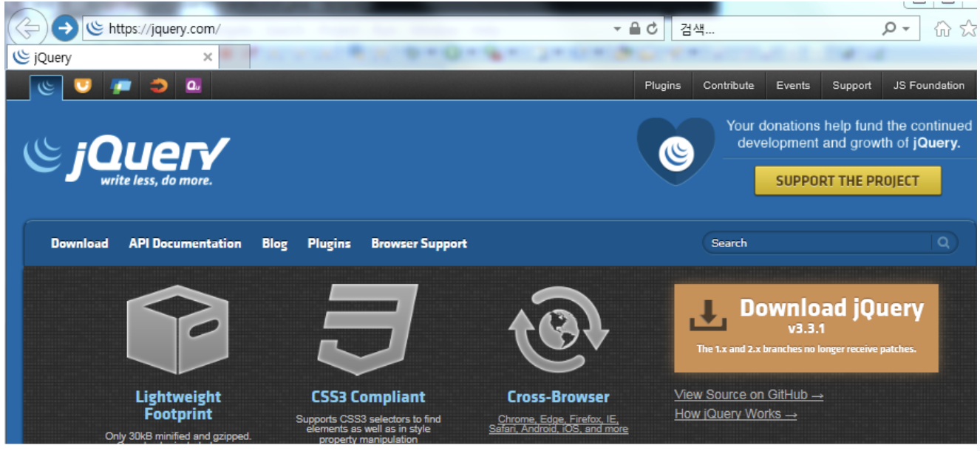This screenshot has width=980, height=451.
Task: Click the Cross-Browser heading
Action: (x=558, y=397)
